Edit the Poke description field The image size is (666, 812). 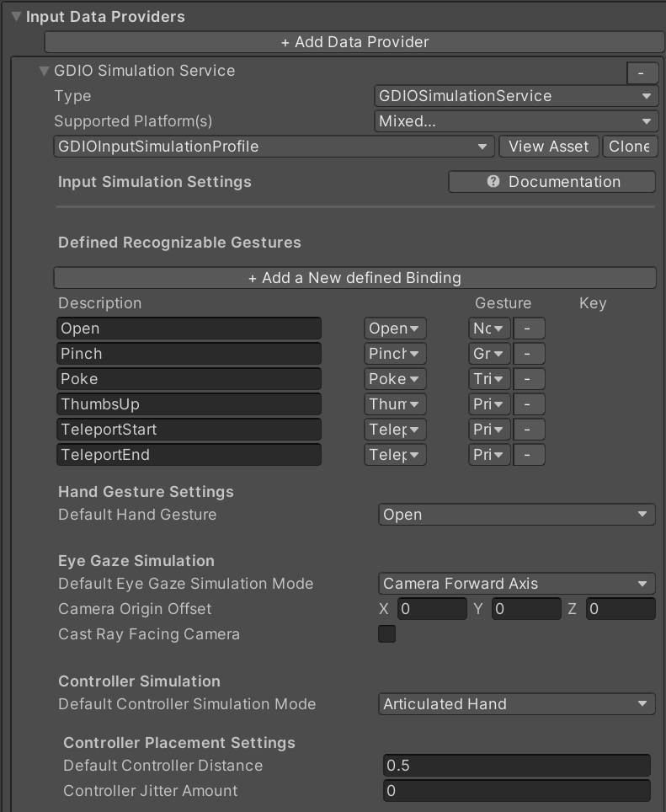pyautogui.click(x=189, y=379)
